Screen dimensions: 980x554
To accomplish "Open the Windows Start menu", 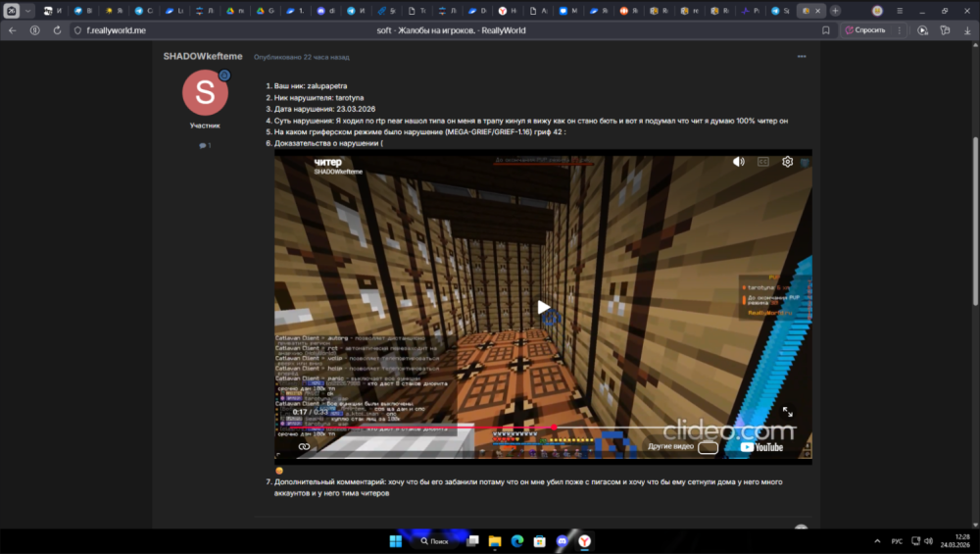I will (x=396, y=541).
